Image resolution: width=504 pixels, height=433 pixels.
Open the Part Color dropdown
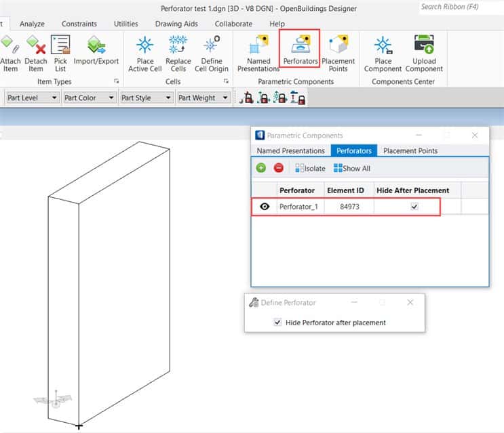(x=90, y=98)
